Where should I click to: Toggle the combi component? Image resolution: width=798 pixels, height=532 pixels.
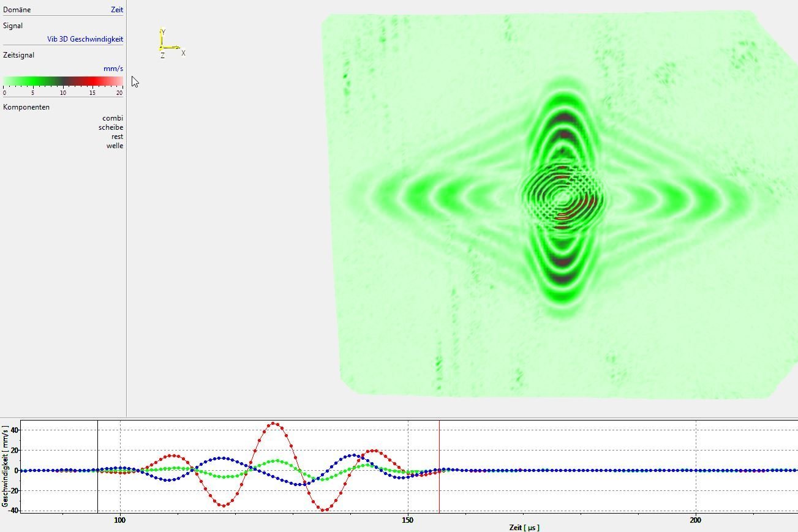114,118
